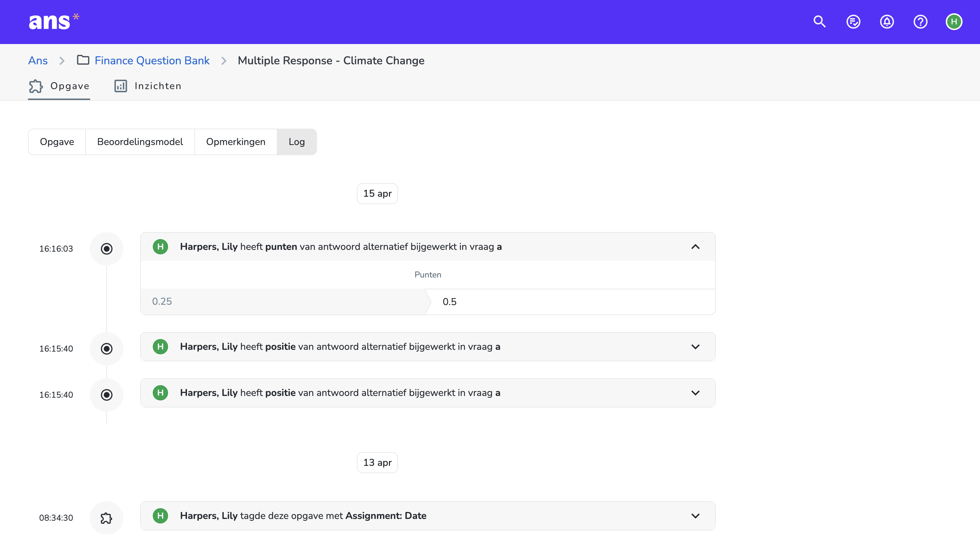Screen dimensions: 980x534
Task: Click the Punten column label
Action: click(x=427, y=275)
